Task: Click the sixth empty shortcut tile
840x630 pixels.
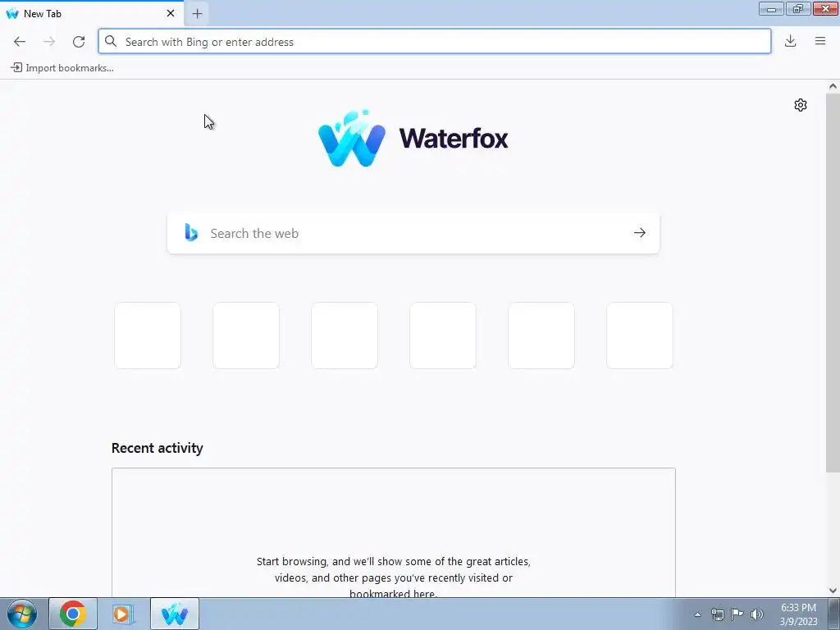Action: click(640, 336)
